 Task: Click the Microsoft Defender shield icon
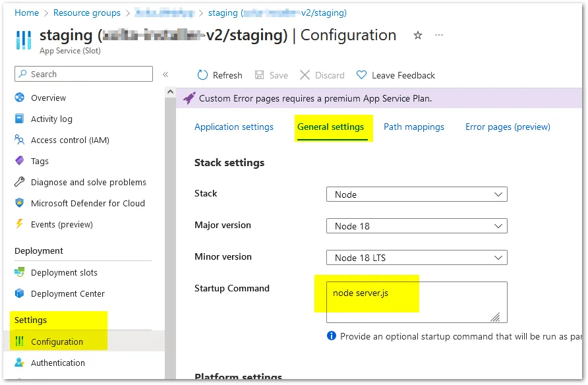pyautogui.click(x=20, y=203)
